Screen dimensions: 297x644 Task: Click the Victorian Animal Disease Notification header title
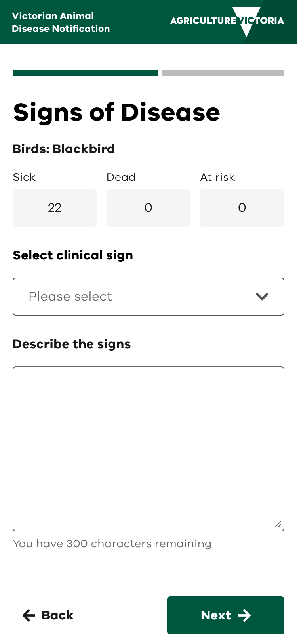tap(61, 22)
